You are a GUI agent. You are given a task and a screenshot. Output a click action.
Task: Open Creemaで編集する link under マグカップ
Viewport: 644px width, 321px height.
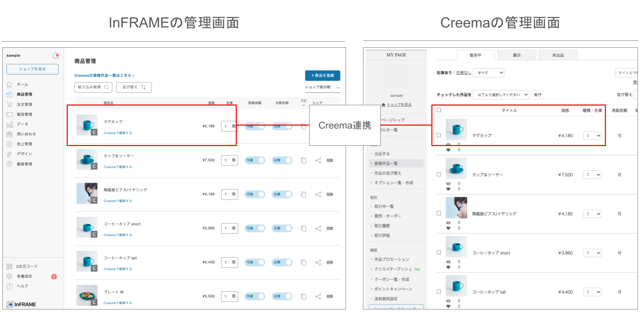[x=117, y=133]
